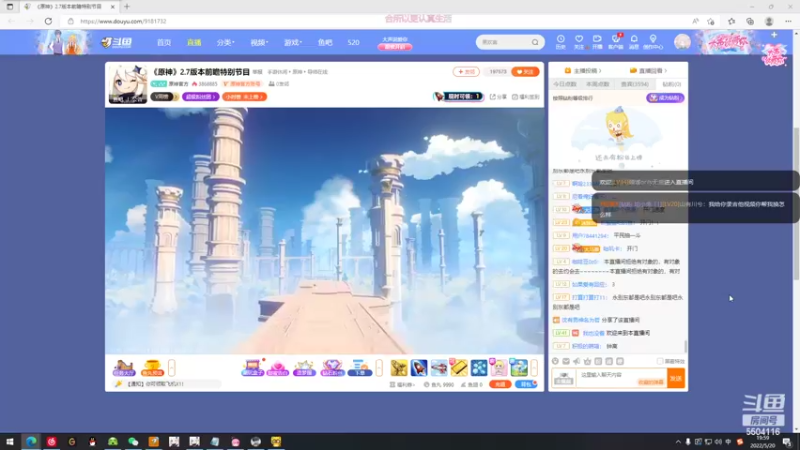Expand the arrow after the download icon
Image resolution: width=800 pixels, height=450 pixels.
coord(379,367)
